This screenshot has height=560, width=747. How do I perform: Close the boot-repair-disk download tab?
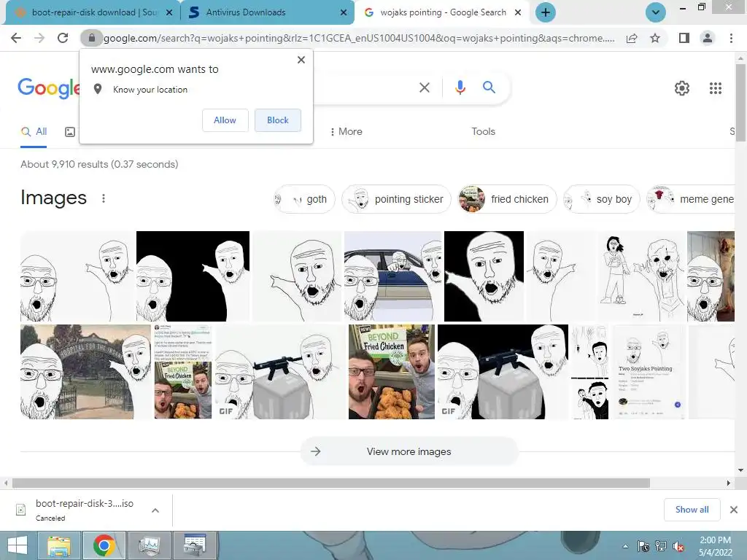click(169, 12)
